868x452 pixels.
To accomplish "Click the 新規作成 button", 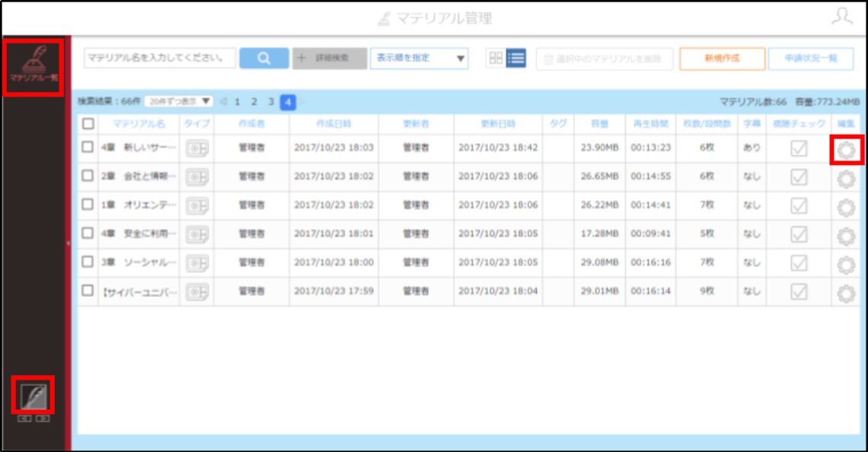I will 722,59.
